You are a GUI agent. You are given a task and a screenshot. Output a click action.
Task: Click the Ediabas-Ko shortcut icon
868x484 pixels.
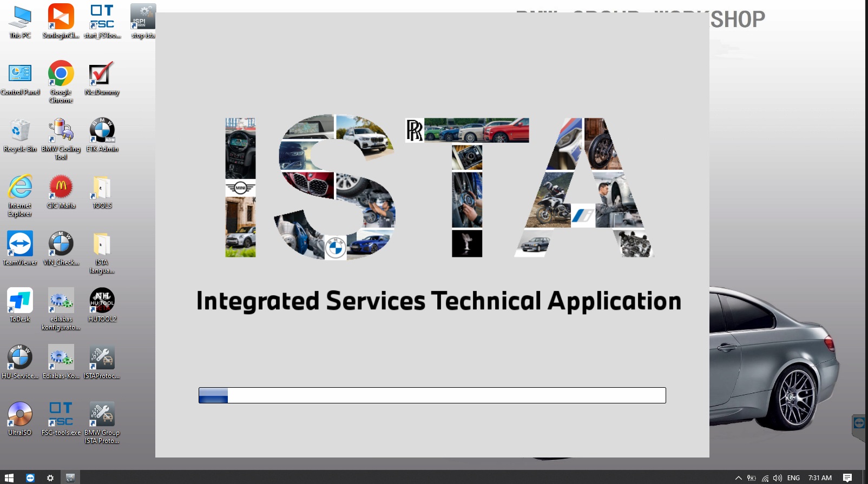(x=61, y=362)
